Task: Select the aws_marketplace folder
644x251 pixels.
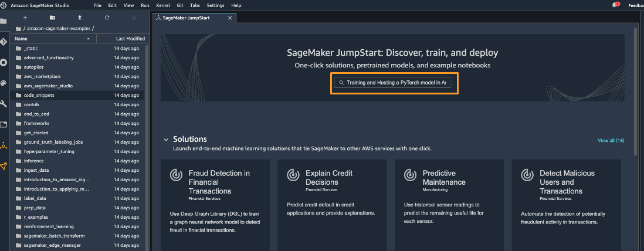Action: click(78, 76)
